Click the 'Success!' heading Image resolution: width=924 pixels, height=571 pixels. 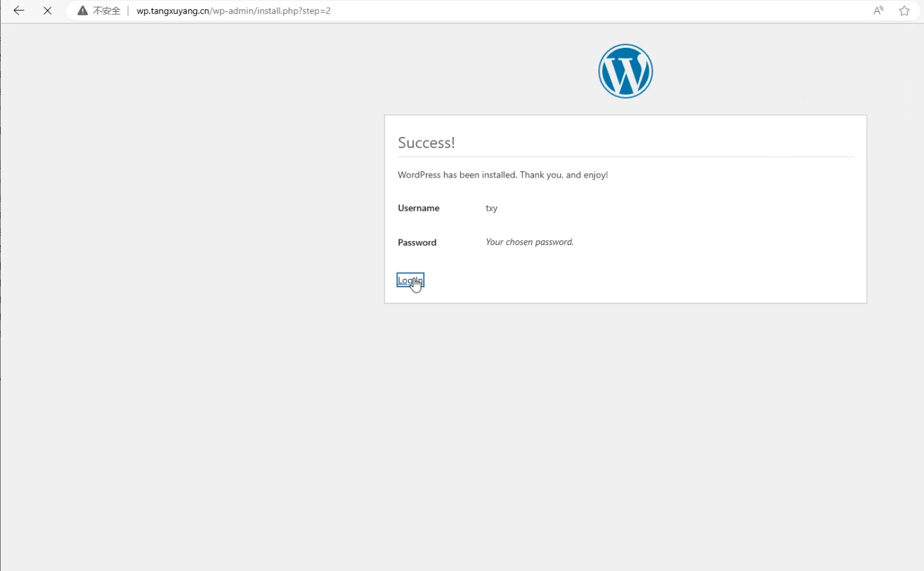click(427, 143)
